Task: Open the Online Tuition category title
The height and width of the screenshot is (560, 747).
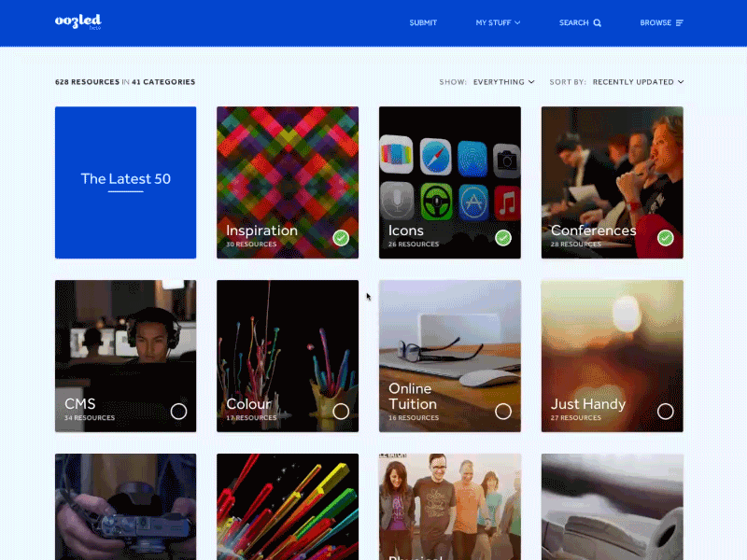Action: tap(413, 396)
